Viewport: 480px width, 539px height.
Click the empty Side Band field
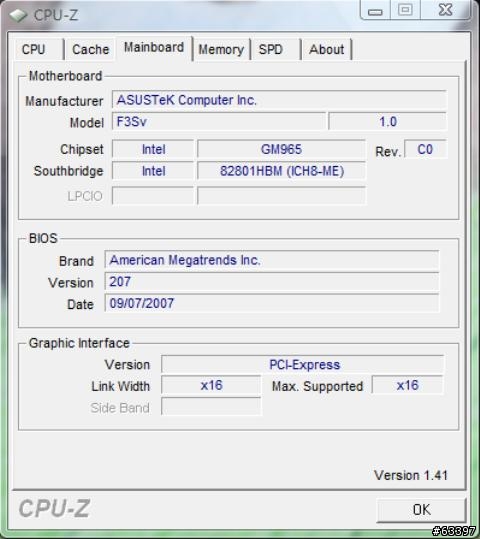tap(211, 407)
